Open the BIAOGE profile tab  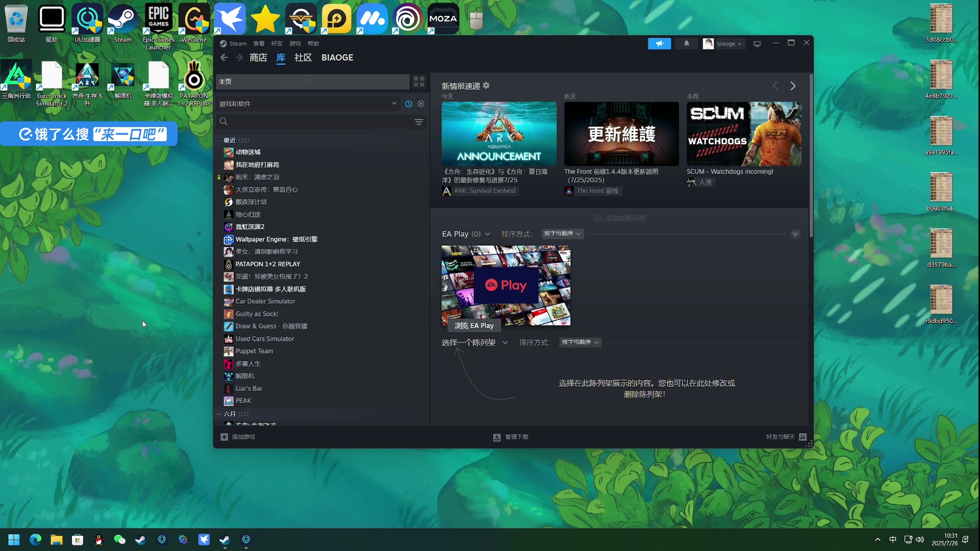337,58
